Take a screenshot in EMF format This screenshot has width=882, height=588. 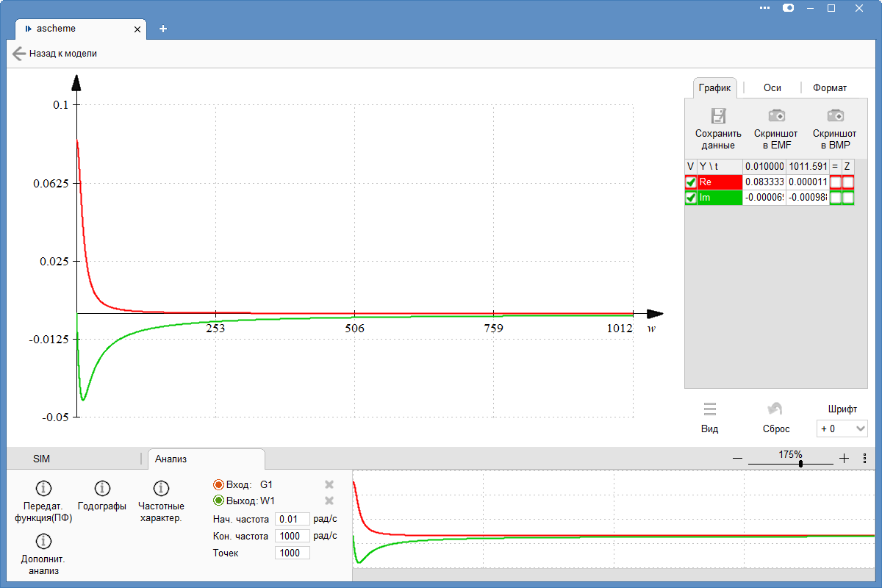[x=776, y=115]
